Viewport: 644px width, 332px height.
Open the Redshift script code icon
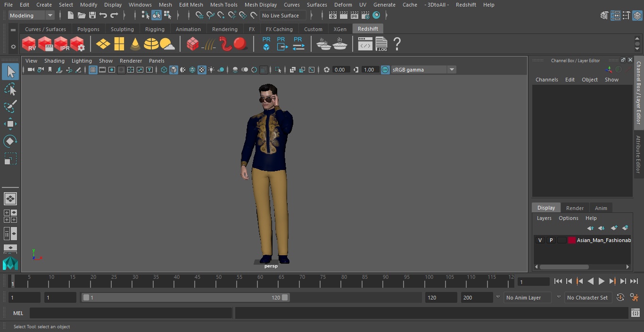coord(365,44)
